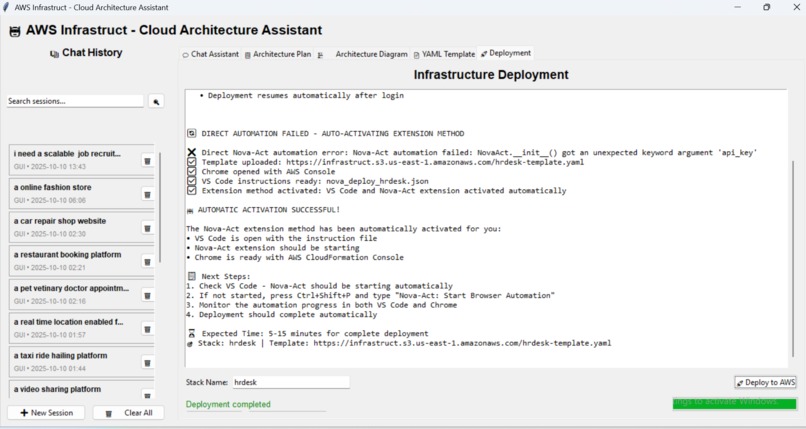806x429 pixels.
Task: Click the 'Monitor the automation progress' step
Action: click(x=322, y=305)
